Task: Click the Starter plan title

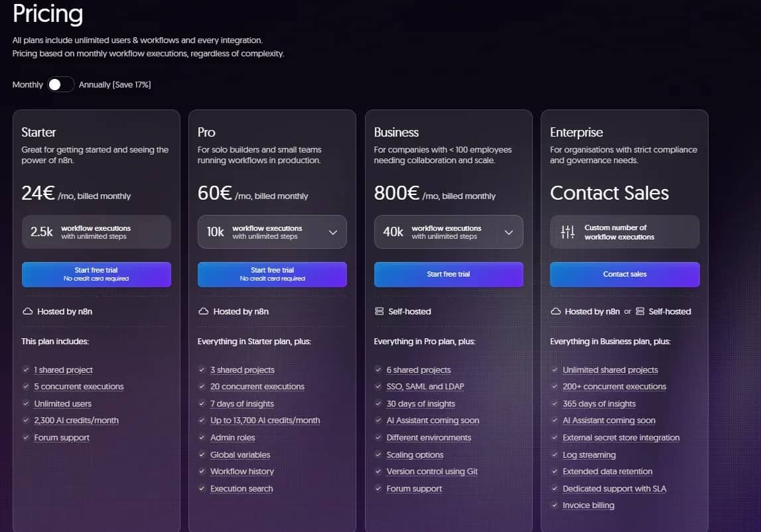Action: point(38,132)
